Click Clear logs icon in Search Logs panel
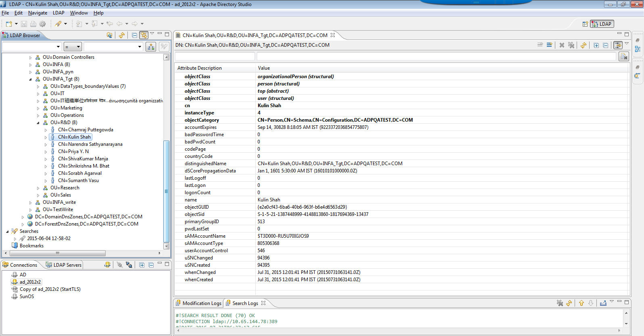 click(x=560, y=303)
